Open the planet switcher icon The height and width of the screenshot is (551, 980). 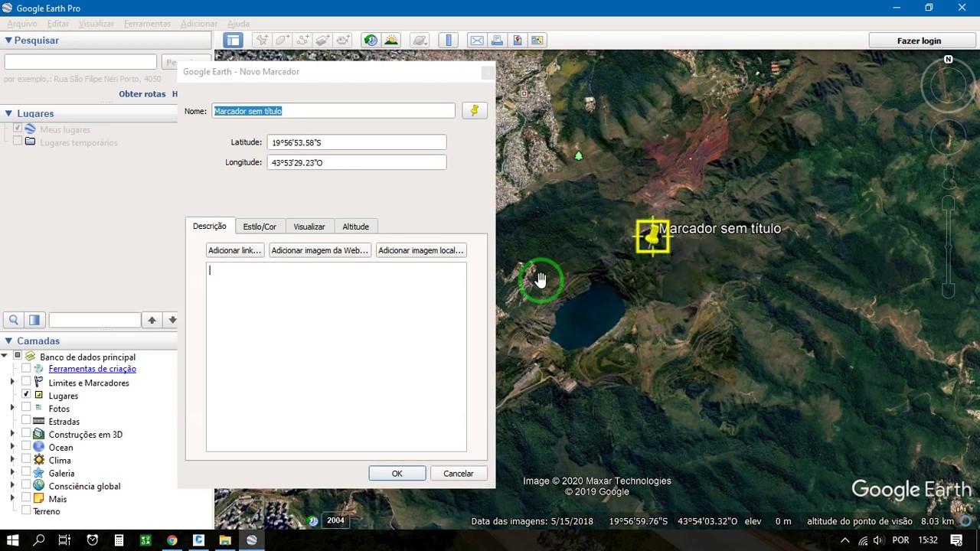(x=419, y=41)
